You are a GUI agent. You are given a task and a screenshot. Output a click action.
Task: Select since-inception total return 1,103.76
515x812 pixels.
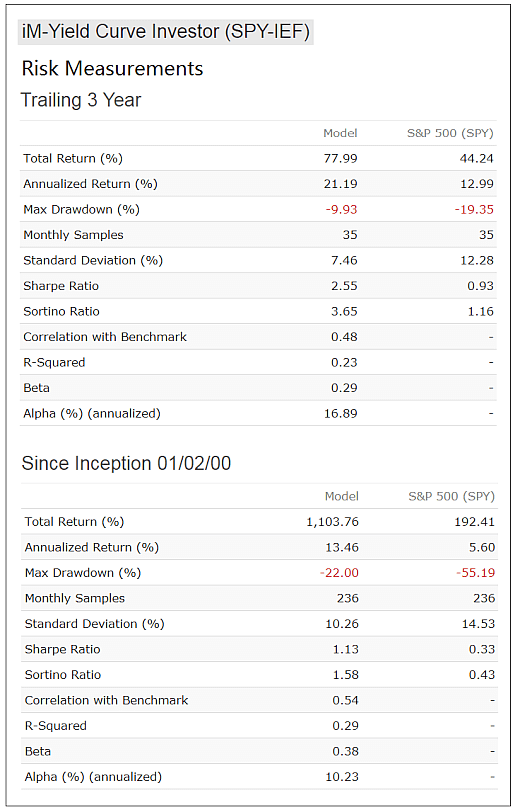coord(332,521)
